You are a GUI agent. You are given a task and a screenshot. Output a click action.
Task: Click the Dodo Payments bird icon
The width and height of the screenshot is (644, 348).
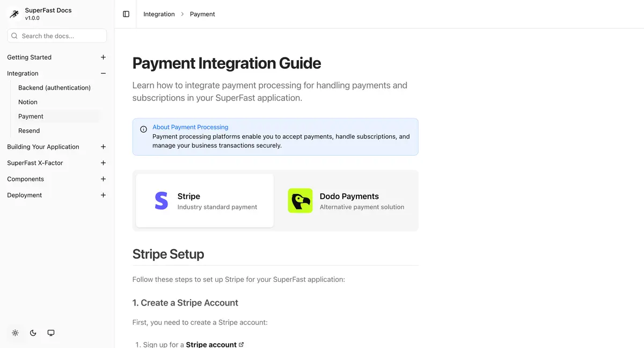(x=300, y=200)
